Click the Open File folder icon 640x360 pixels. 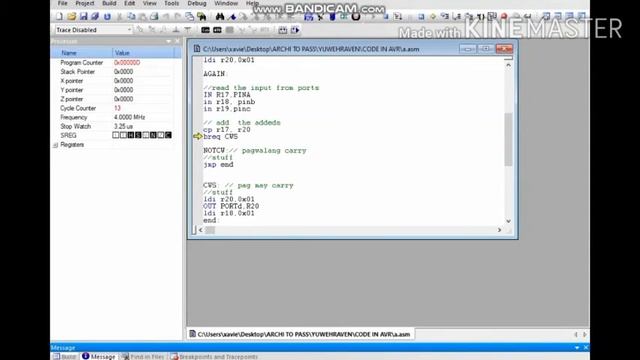(71, 16)
